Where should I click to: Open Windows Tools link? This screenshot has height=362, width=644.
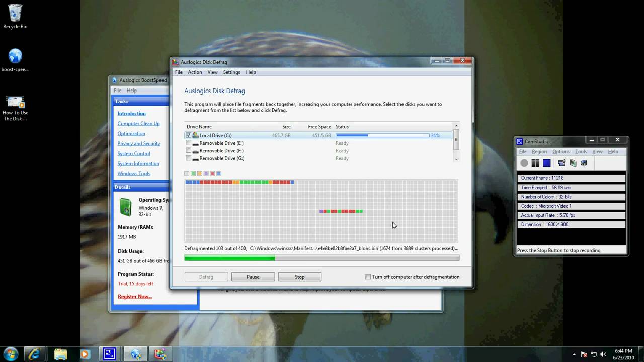tap(134, 174)
